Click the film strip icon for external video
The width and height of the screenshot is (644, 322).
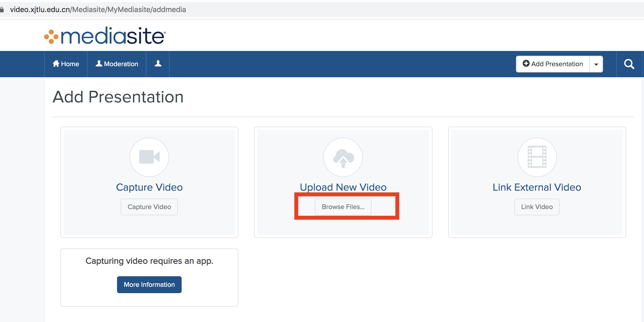537,157
